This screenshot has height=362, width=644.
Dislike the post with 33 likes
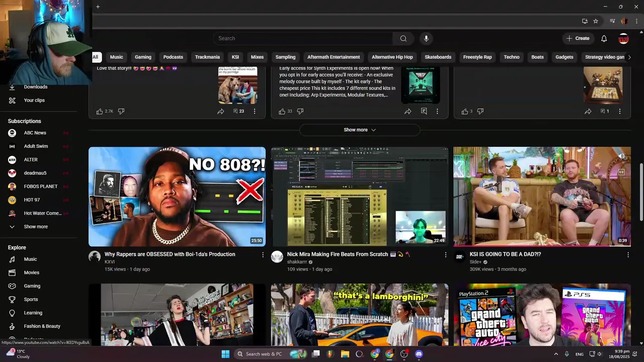click(300, 111)
